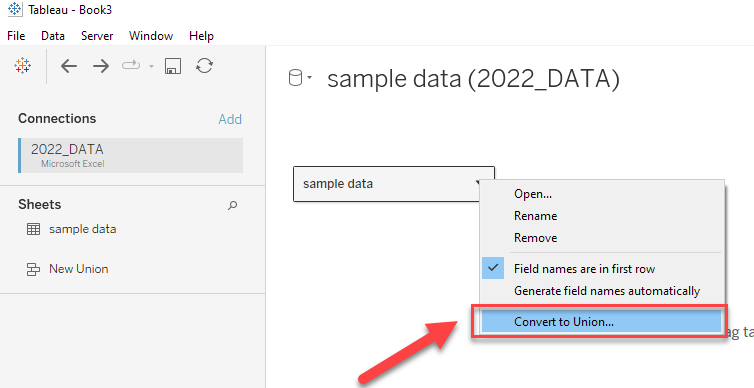Search sheets with the magnifier icon
This screenshot has height=388, width=754.
[232, 205]
